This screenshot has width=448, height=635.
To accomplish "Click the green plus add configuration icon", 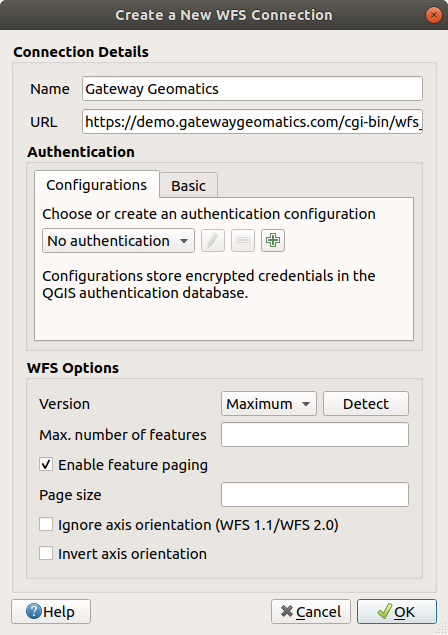I will 273,241.
